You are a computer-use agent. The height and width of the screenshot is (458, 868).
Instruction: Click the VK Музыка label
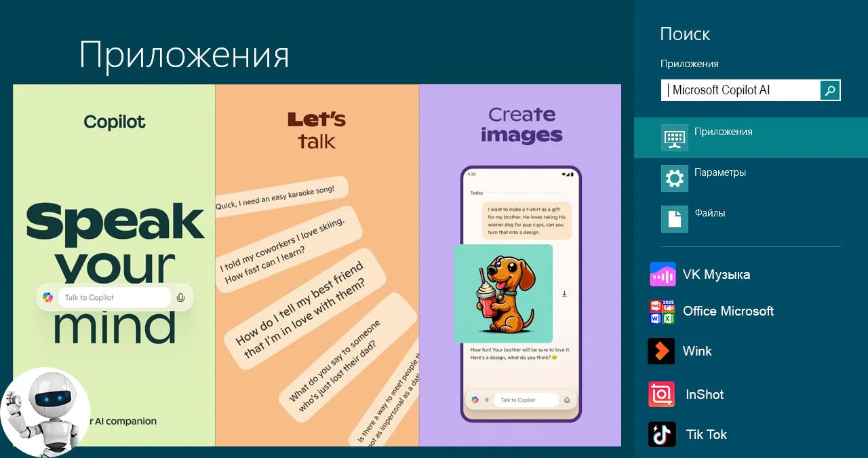tap(716, 275)
